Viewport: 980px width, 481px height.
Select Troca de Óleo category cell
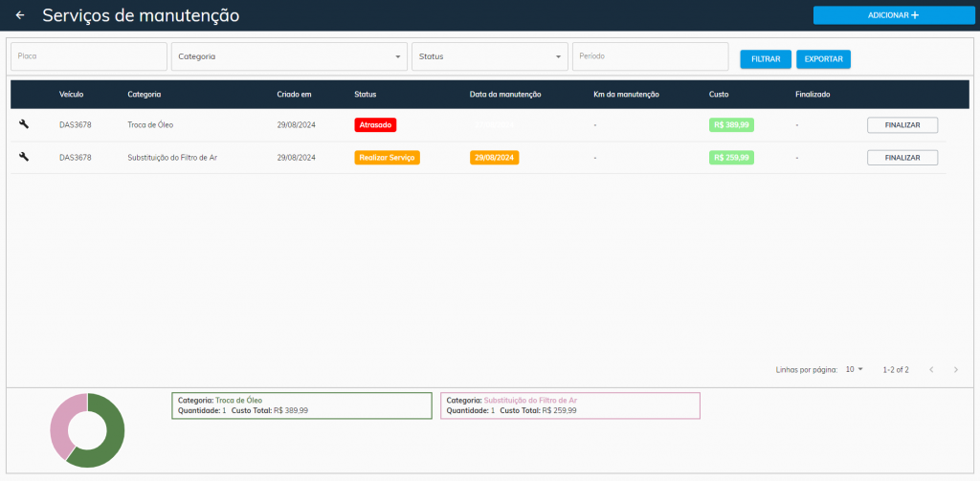[x=150, y=125]
